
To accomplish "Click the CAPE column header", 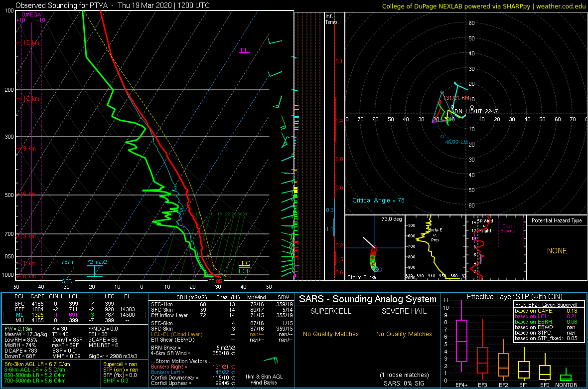I will (x=37, y=297).
